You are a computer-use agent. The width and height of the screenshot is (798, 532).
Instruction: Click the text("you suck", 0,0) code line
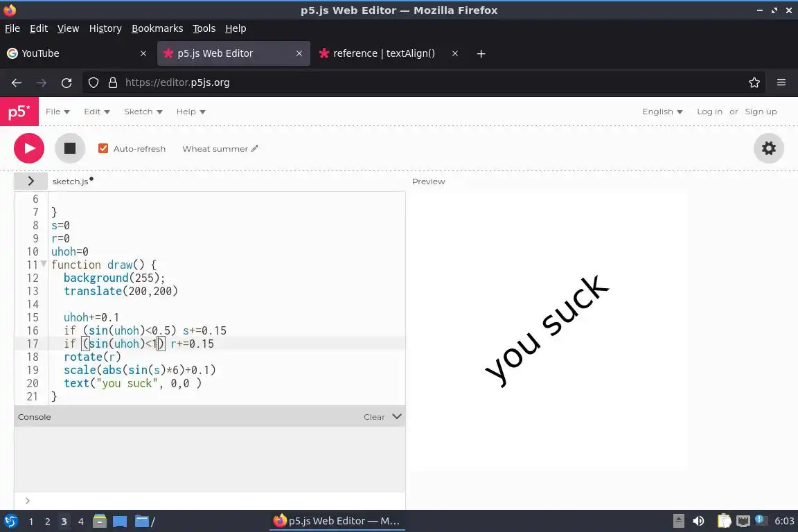[132, 383]
